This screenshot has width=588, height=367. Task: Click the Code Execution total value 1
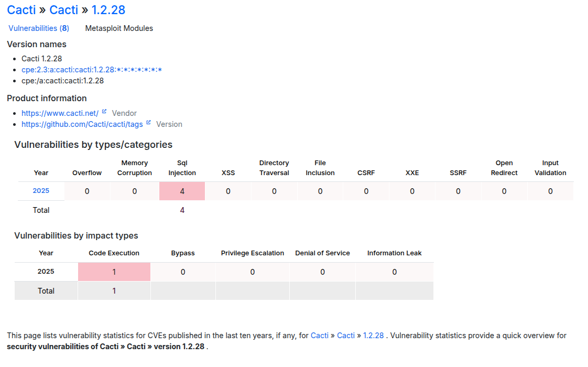tap(114, 291)
